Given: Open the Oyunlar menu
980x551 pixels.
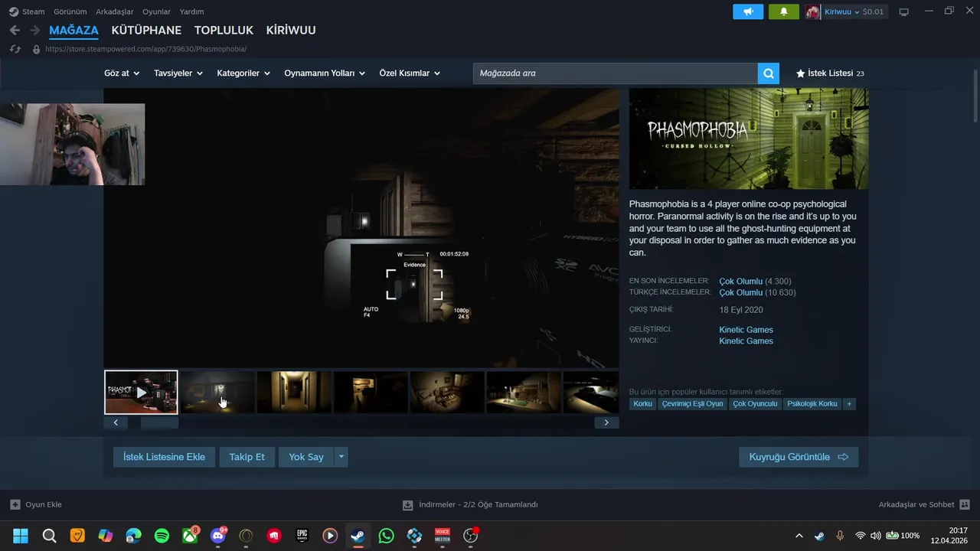Looking at the screenshot, I should (156, 11).
